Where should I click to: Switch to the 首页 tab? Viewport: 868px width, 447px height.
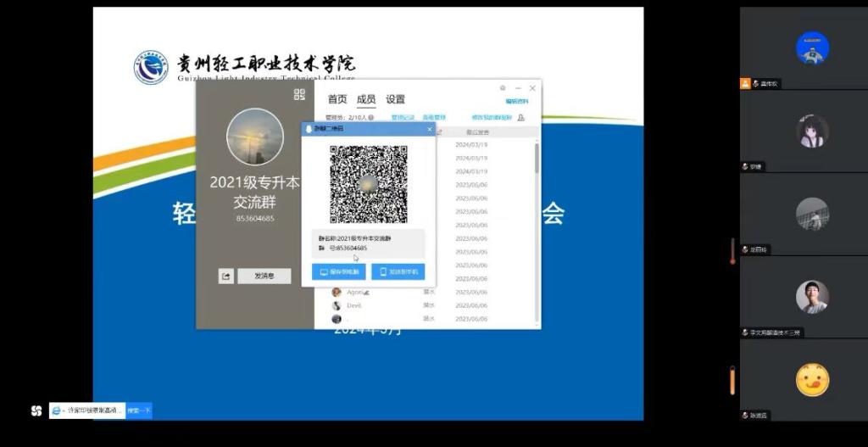point(337,100)
